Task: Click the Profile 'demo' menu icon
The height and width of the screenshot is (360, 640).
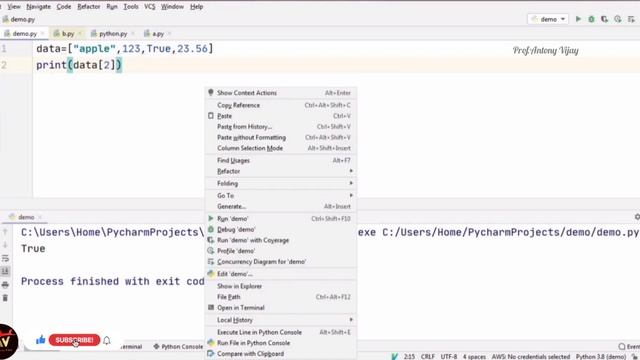Action: click(x=211, y=251)
